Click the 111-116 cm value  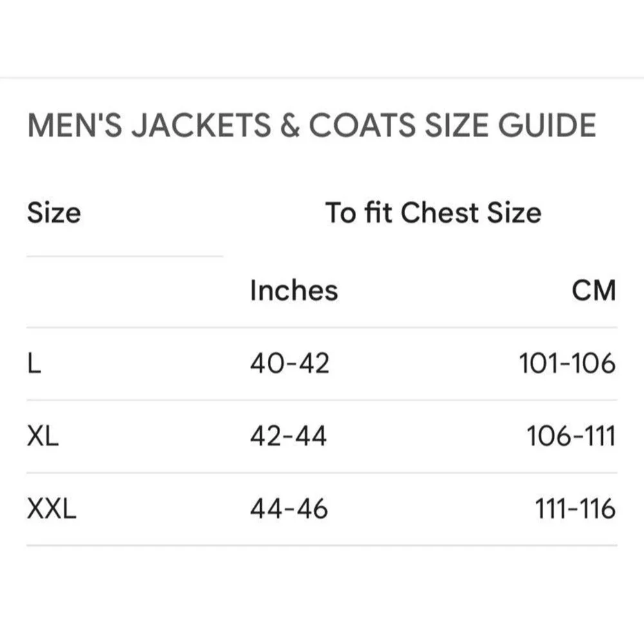click(575, 509)
